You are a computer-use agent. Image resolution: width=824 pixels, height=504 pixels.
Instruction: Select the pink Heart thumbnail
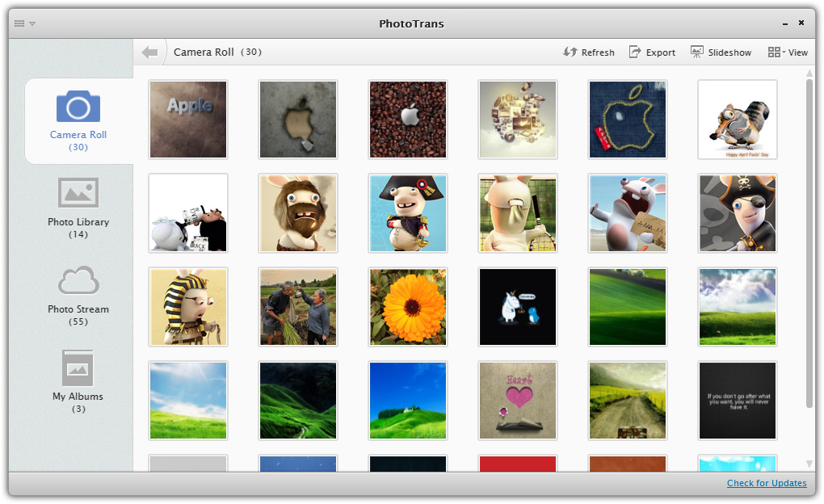[x=518, y=401]
